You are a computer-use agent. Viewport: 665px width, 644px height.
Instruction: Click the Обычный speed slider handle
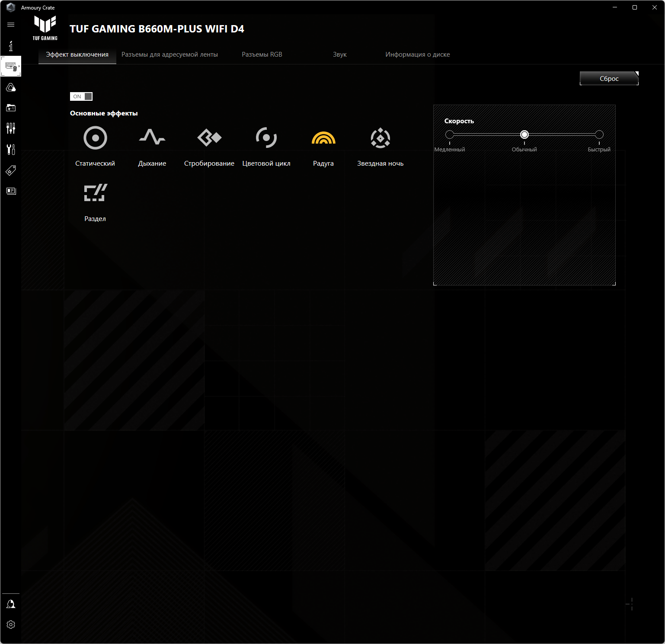coord(524,135)
